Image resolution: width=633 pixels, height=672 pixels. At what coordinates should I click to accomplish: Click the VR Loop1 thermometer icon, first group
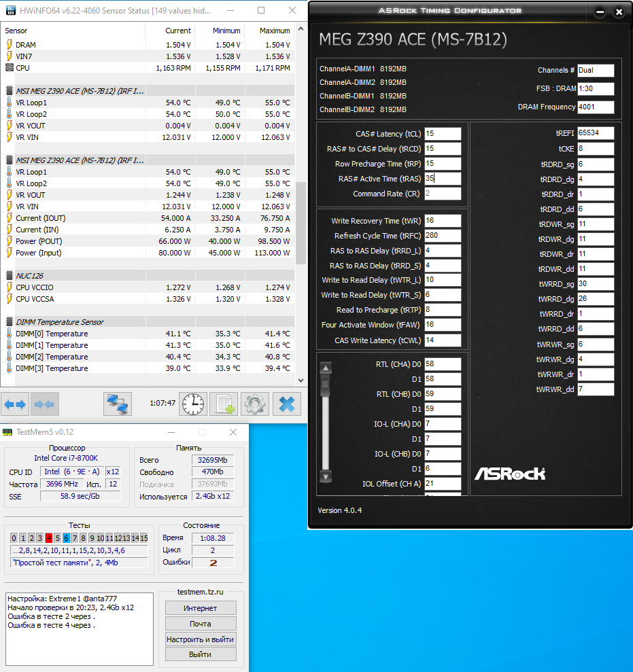point(9,103)
